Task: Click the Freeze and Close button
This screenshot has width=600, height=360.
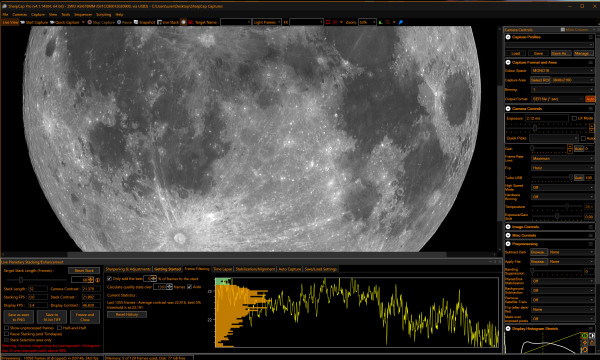Action: coord(85,317)
